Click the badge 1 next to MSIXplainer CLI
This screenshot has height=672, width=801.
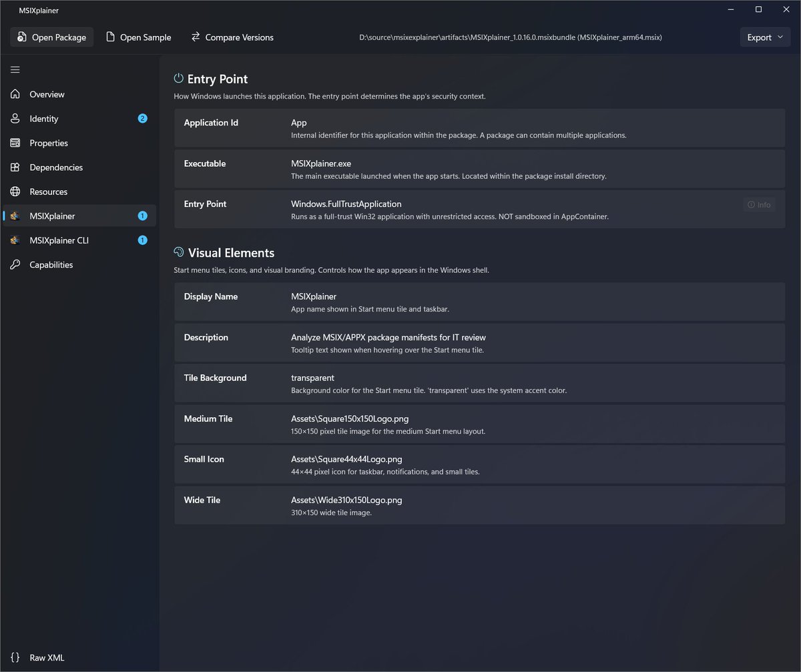(x=142, y=240)
